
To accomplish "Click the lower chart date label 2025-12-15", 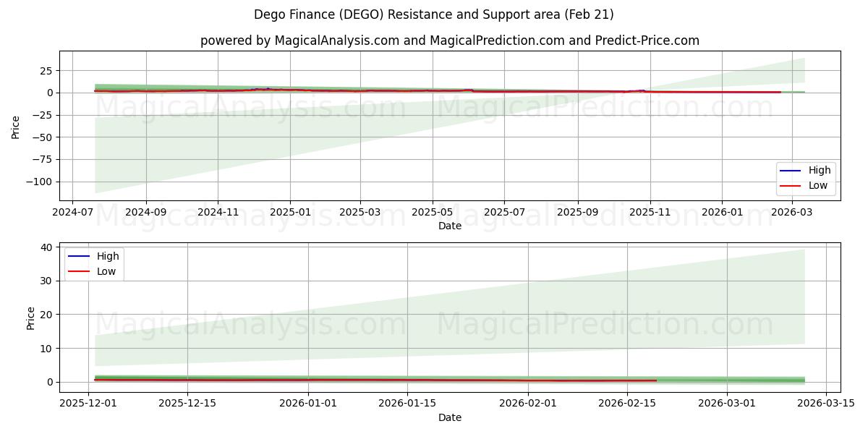I will (x=187, y=404).
